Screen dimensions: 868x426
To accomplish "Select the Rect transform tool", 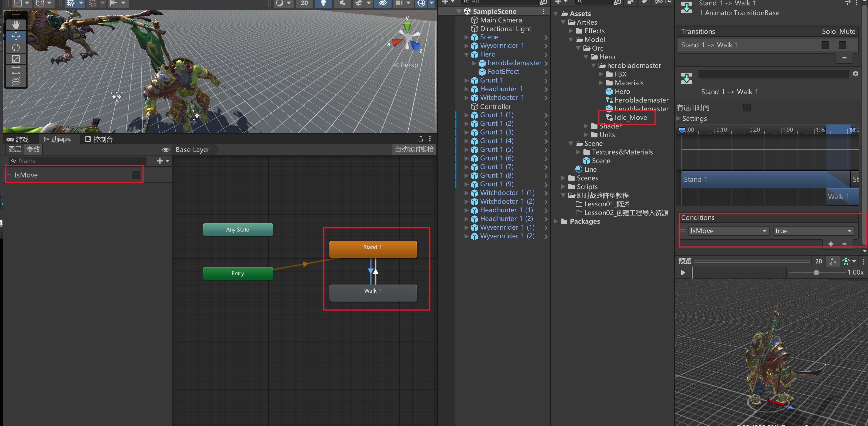I will tap(16, 70).
